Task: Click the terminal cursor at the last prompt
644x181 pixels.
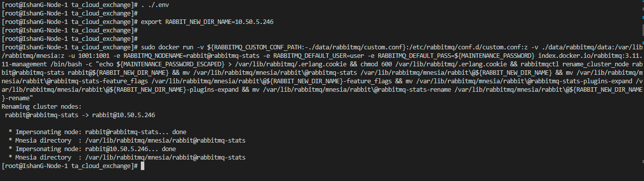Action: [x=143, y=165]
